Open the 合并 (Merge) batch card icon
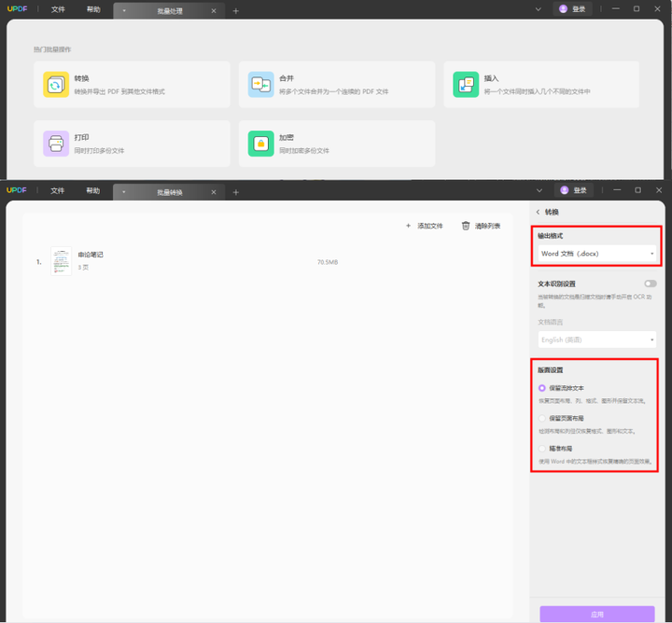This screenshot has height=623, width=672. point(260,84)
